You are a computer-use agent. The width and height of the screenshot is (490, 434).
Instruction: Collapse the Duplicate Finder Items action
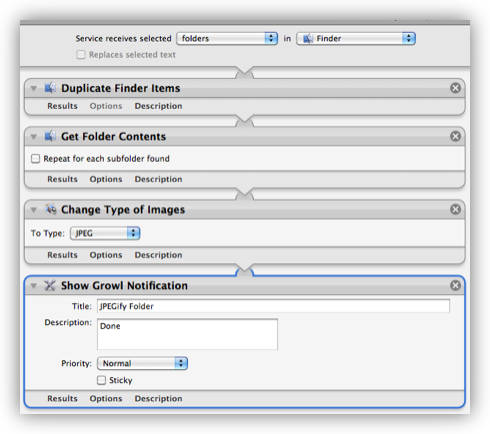coord(34,89)
